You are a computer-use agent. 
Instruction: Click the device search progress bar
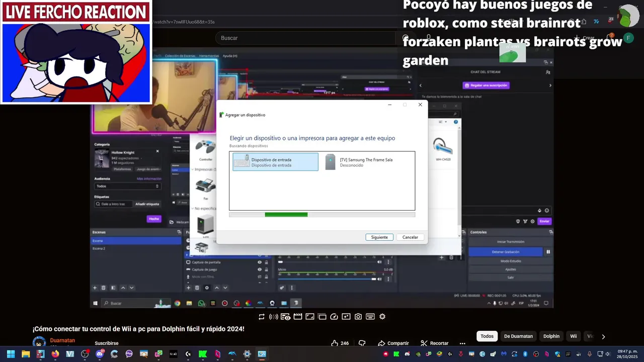322,215
